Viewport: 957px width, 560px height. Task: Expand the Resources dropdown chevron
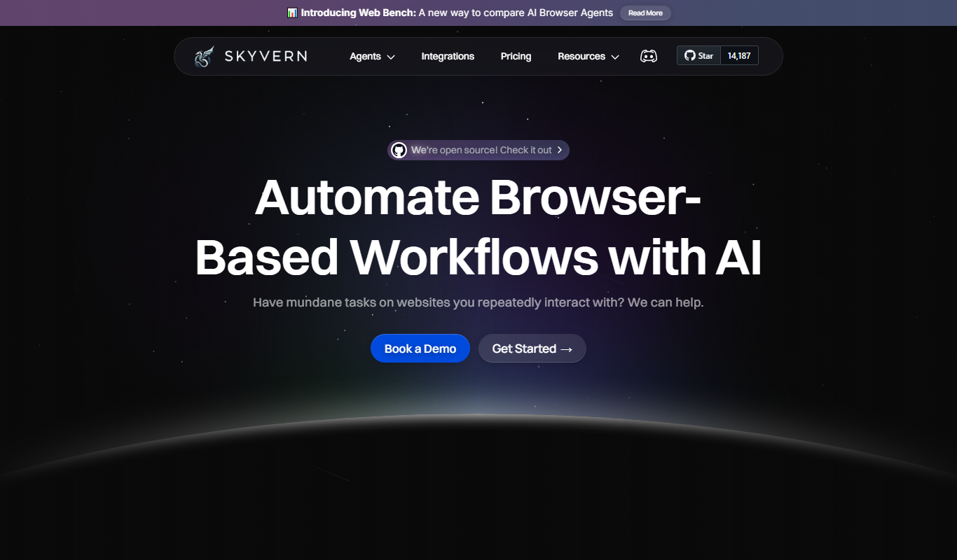pyautogui.click(x=615, y=57)
